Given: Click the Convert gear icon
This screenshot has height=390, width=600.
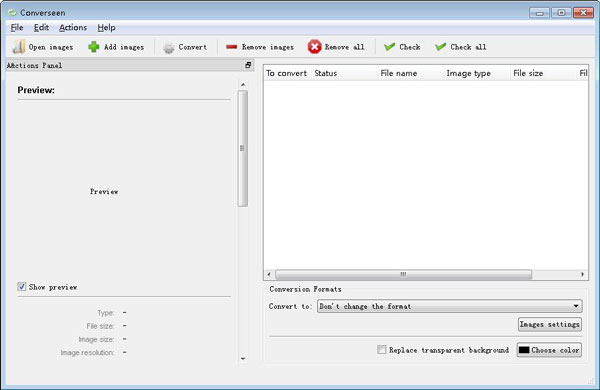Looking at the screenshot, I should pyautogui.click(x=168, y=47).
